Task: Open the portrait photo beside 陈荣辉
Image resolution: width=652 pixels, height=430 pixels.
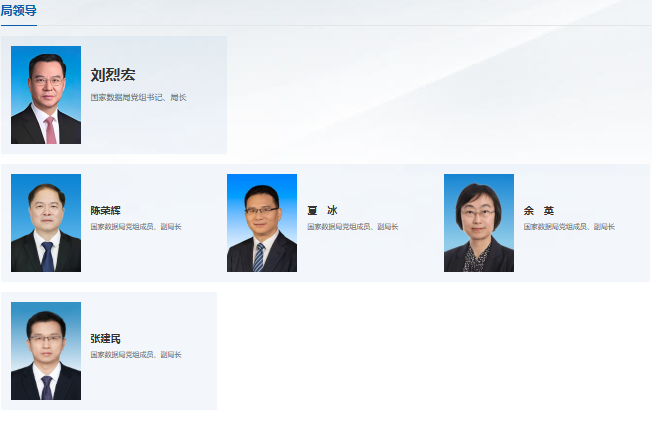Action: coord(46,223)
